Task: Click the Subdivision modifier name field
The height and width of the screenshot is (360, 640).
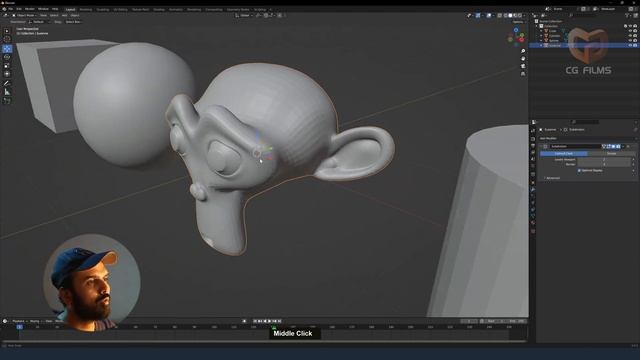Action: 576,147
